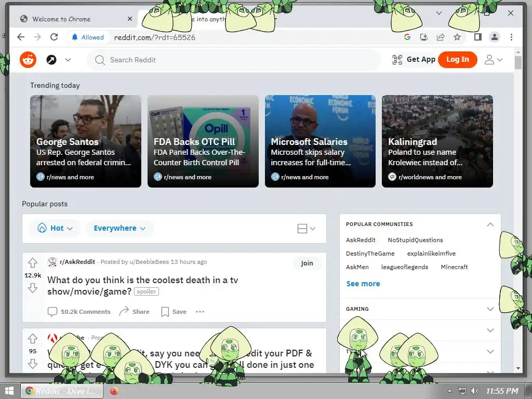Screen dimensions: 532x399
Task: Click the address bar URL
Action: [x=155, y=37]
